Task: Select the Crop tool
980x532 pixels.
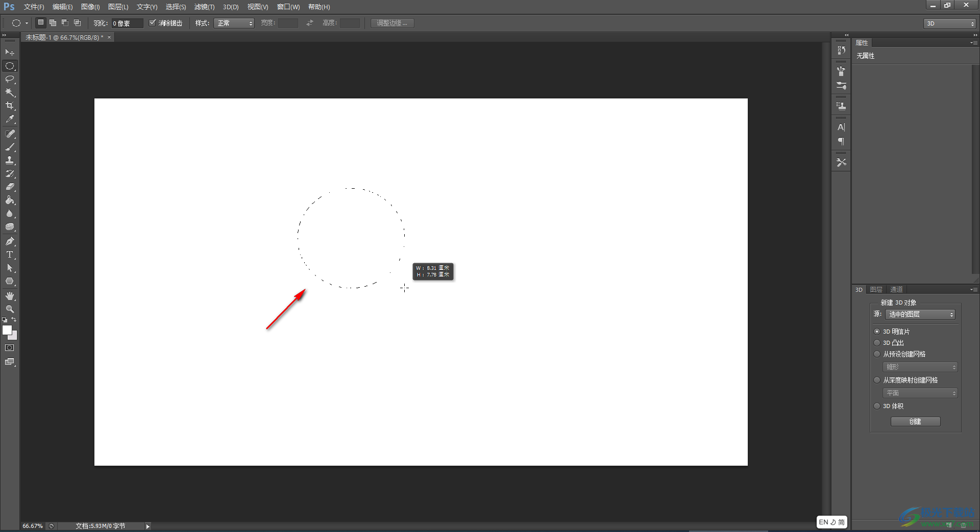Action: tap(10, 106)
